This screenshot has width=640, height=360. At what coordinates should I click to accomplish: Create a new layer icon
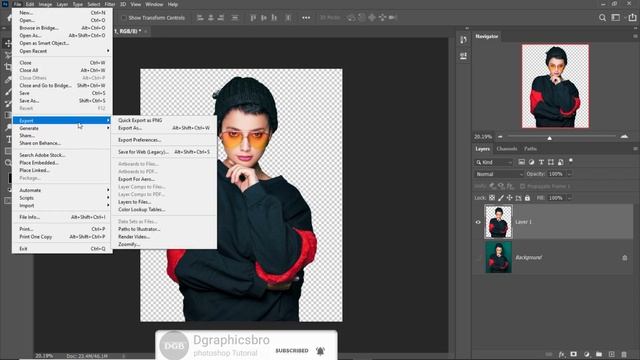611,354
